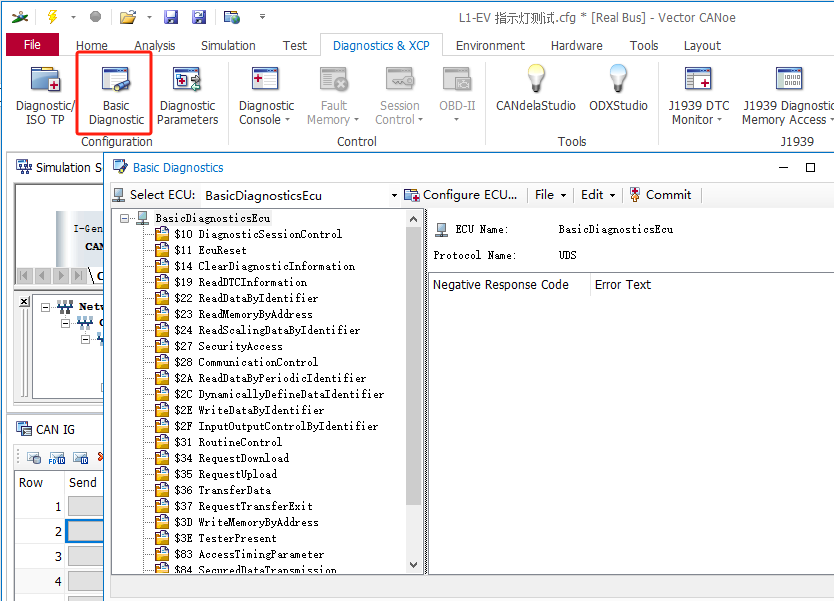Switch to the Analysis tab
This screenshot has width=834, height=601.
click(x=154, y=46)
